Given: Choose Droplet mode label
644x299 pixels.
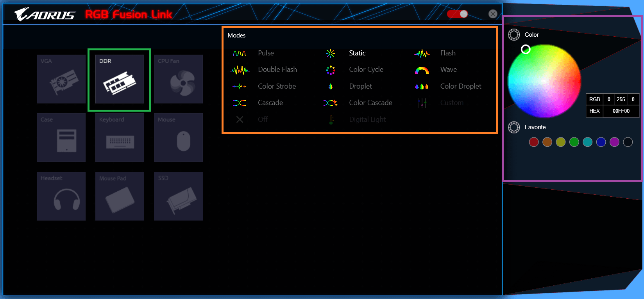Looking at the screenshot, I should [x=360, y=86].
